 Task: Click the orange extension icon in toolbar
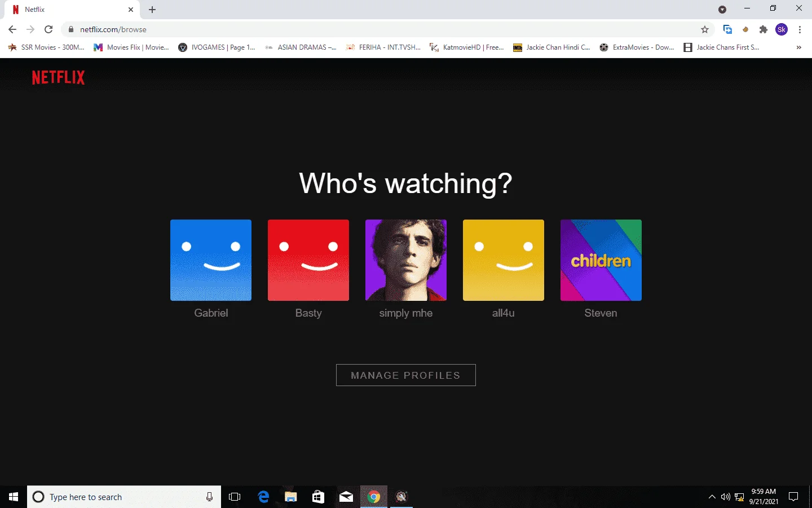point(745,29)
